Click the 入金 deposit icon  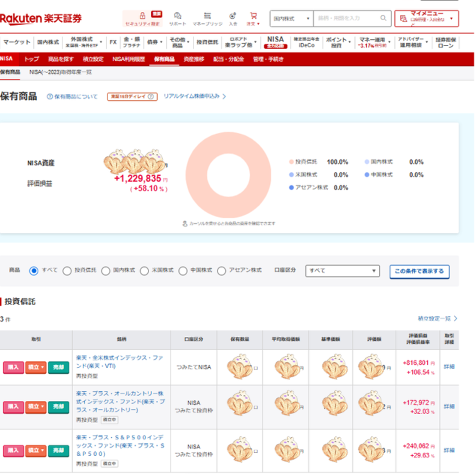tap(233, 16)
